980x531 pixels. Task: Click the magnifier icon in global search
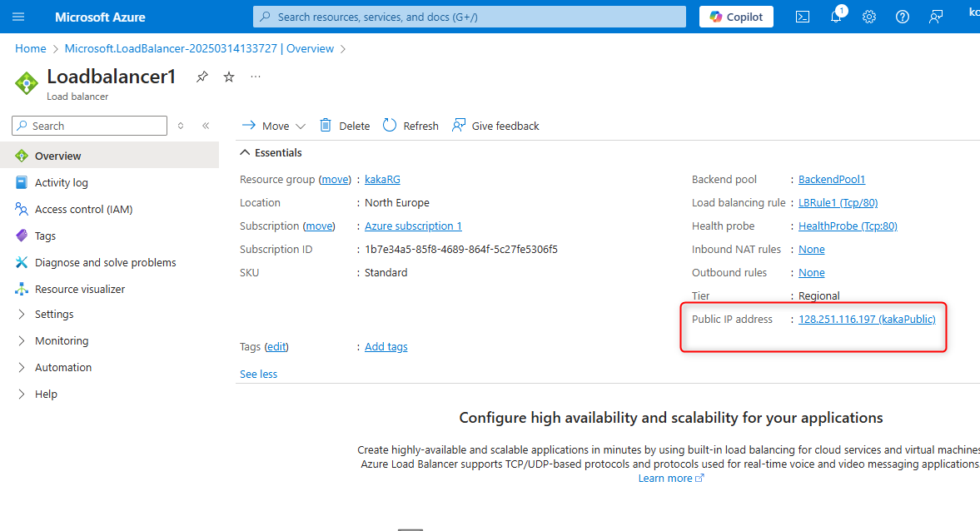(265, 17)
